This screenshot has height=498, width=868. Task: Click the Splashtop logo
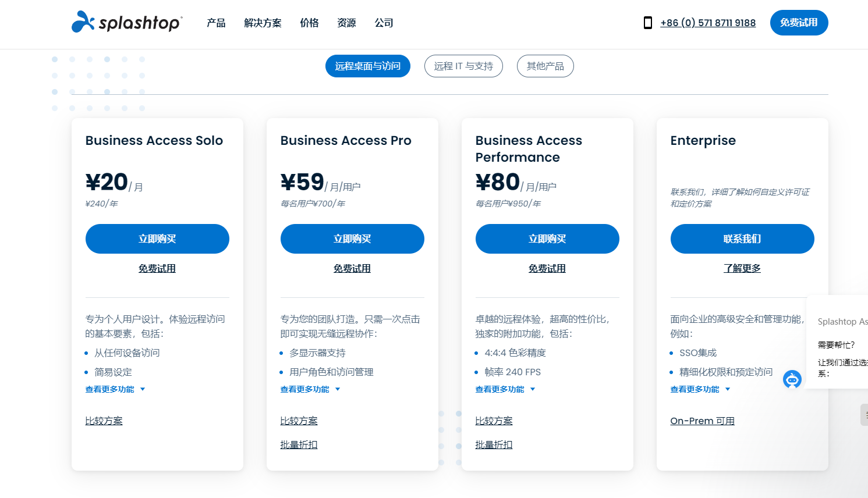(127, 22)
